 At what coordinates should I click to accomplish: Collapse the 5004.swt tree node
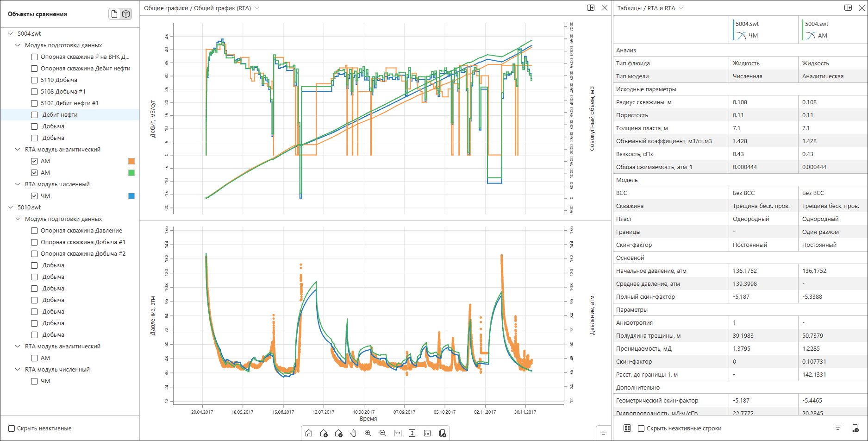(x=10, y=34)
